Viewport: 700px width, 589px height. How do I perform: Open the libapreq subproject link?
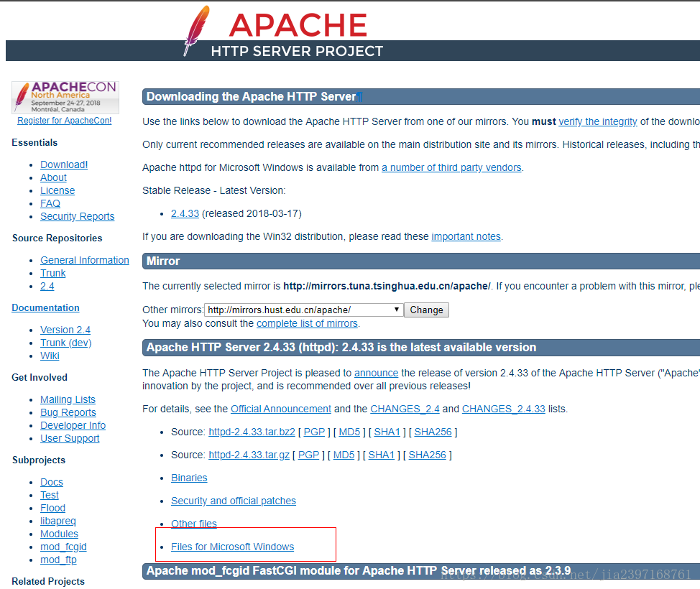[x=58, y=521]
